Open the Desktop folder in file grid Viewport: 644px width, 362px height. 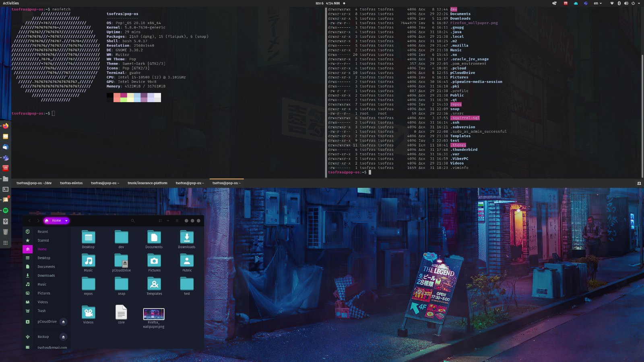(x=88, y=239)
